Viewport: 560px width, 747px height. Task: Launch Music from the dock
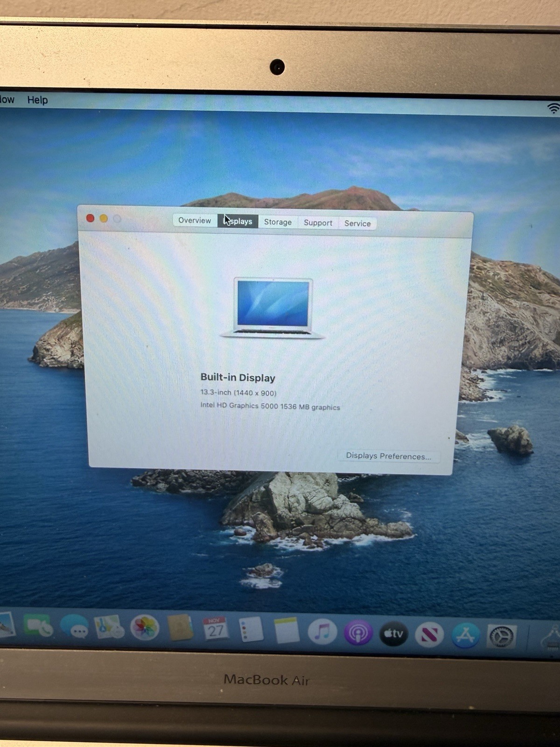322,632
